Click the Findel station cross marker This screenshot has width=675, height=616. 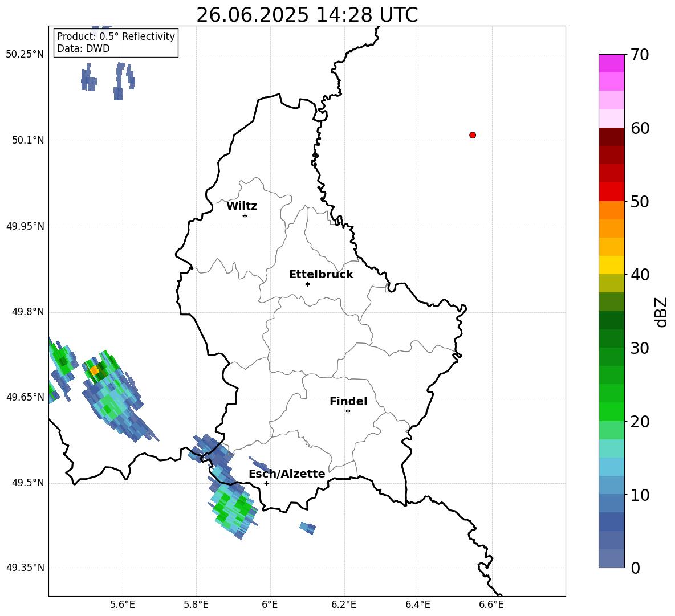pos(348,411)
